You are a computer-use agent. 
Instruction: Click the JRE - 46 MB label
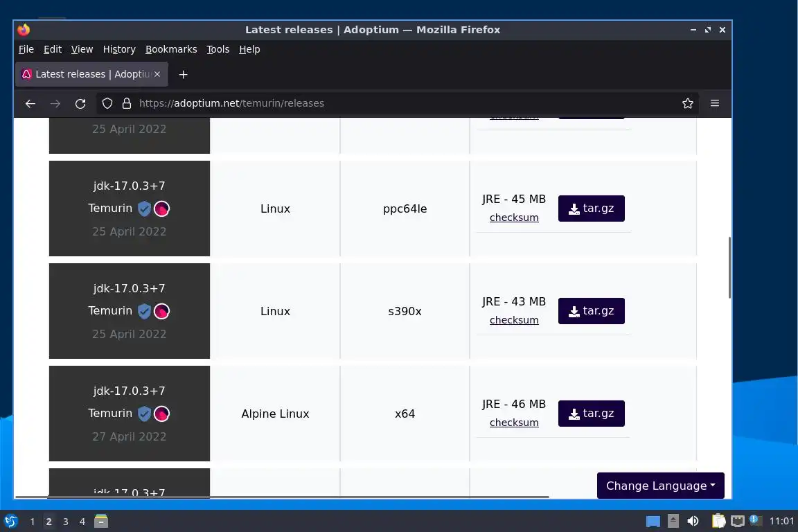click(x=514, y=405)
